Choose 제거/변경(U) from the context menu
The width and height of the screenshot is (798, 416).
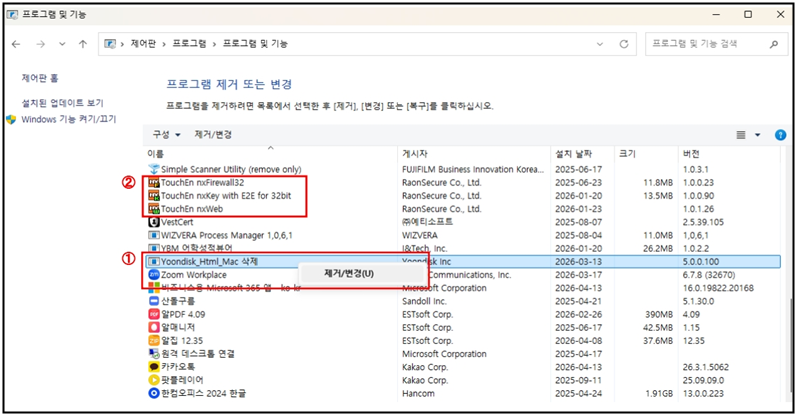coord(349,273)
